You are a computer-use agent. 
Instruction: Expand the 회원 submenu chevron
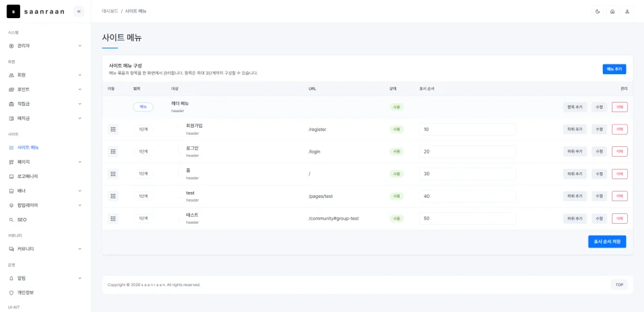tap(80, 75)
